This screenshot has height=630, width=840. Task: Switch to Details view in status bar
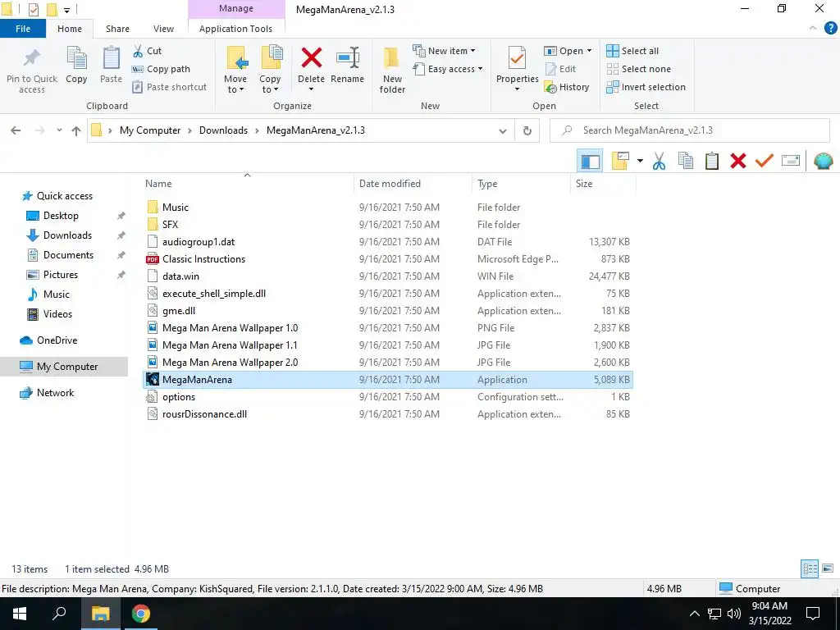point(810,568)
